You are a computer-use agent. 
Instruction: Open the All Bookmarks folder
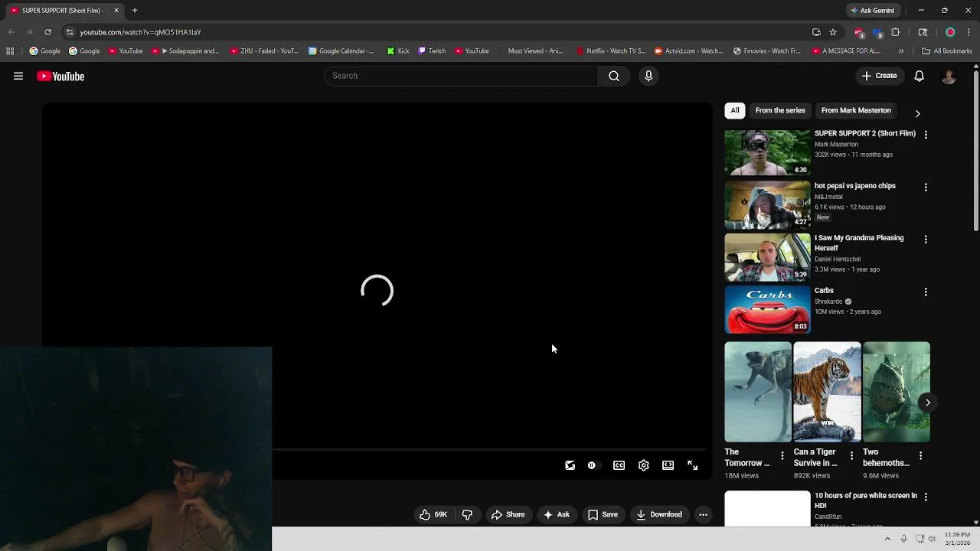(947, 51)
